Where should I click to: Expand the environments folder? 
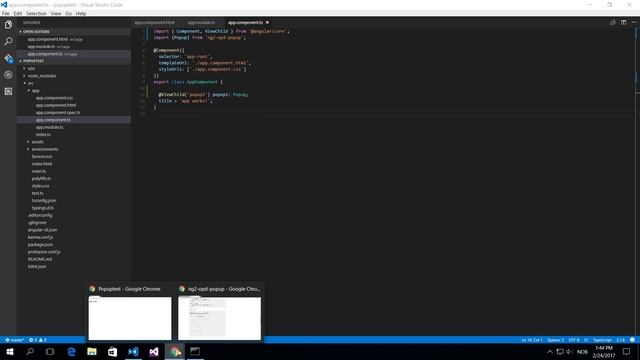click(44, 149)
